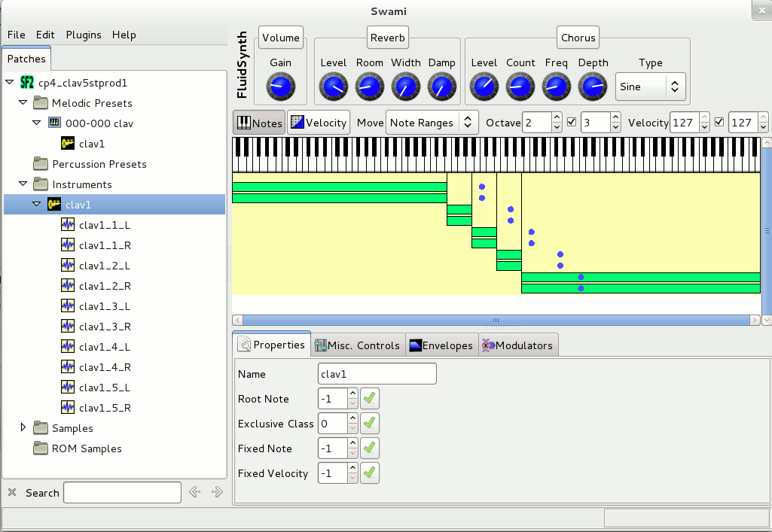Open the Plugins menu
Screen dimensions: 772x532
pyautogui.click(x=84, y=35)
